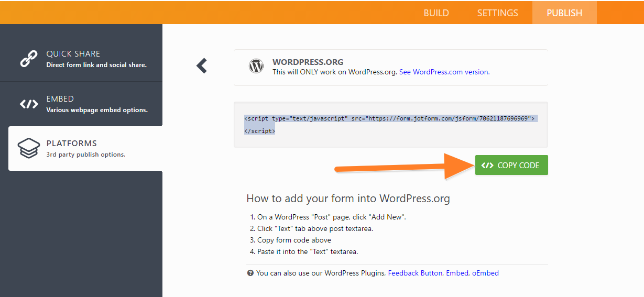Switch to the BUILD tab
Viewport: 644px width, 297px height.
[x=436, y=13]
